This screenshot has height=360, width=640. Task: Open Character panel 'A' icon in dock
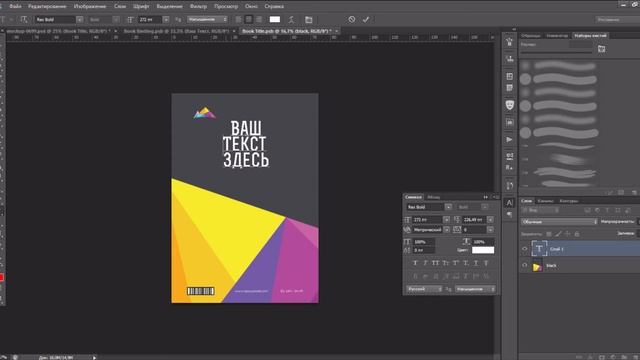click(509, 202)
